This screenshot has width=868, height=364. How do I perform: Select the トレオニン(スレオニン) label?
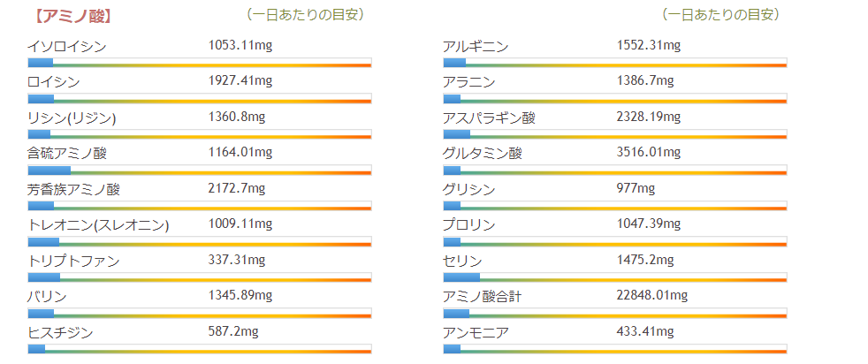pos(98,224)
